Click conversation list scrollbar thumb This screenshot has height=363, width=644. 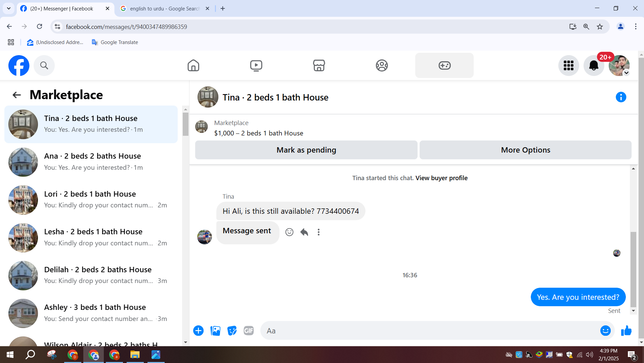(x=185, y=124)
